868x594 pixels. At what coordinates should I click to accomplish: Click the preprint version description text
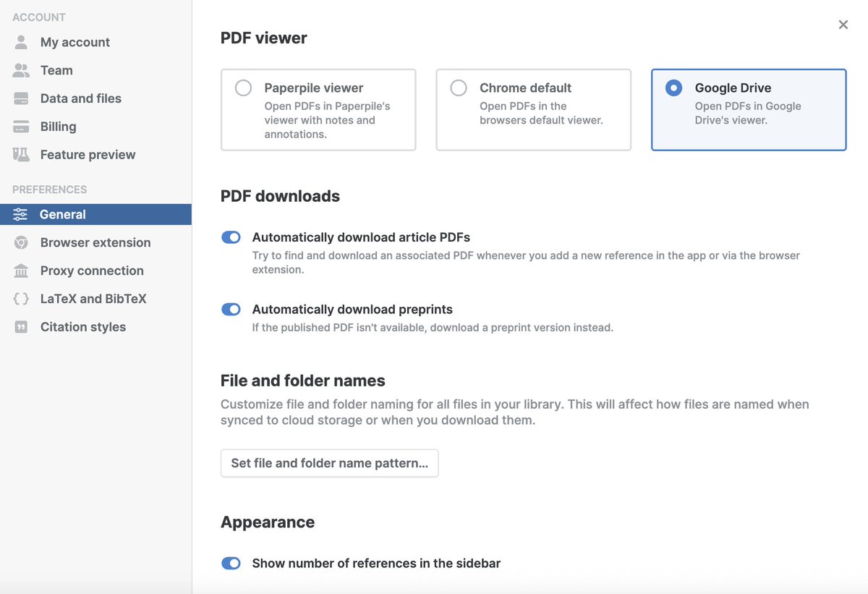point(433,328)
